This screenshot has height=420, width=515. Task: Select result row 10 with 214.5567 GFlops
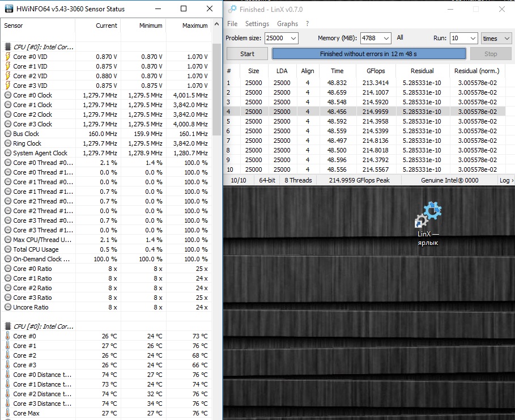point(364,169)
